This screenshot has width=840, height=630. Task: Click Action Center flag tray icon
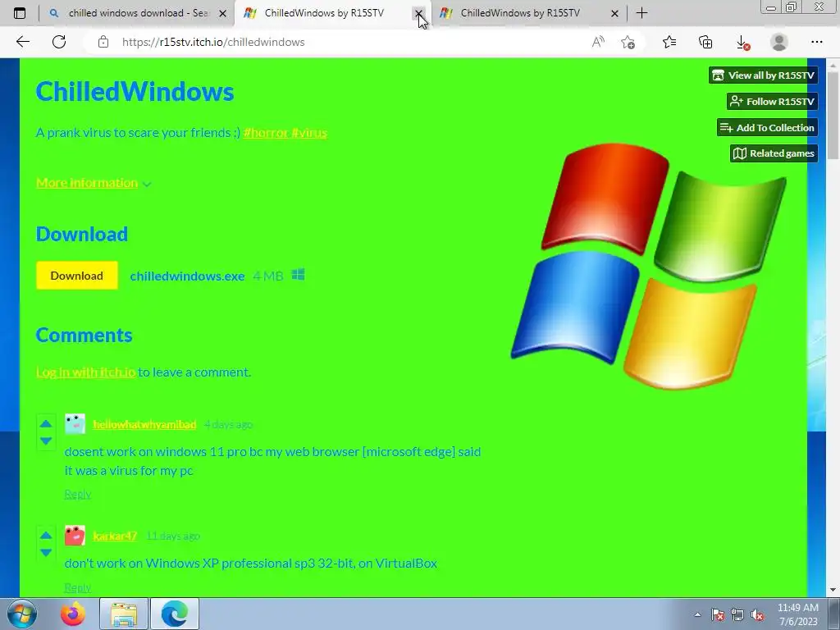pyautogui.click(x=718, y=614)
